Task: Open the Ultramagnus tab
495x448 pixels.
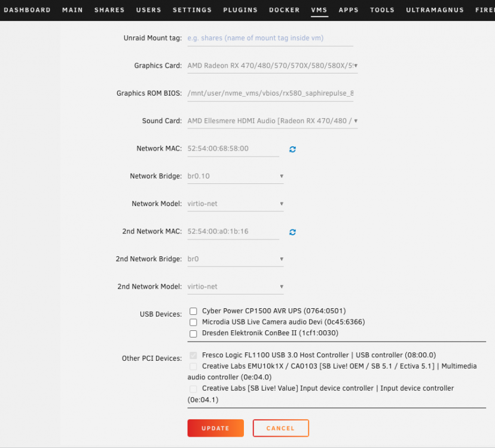Action: click(x=435, y=10)
